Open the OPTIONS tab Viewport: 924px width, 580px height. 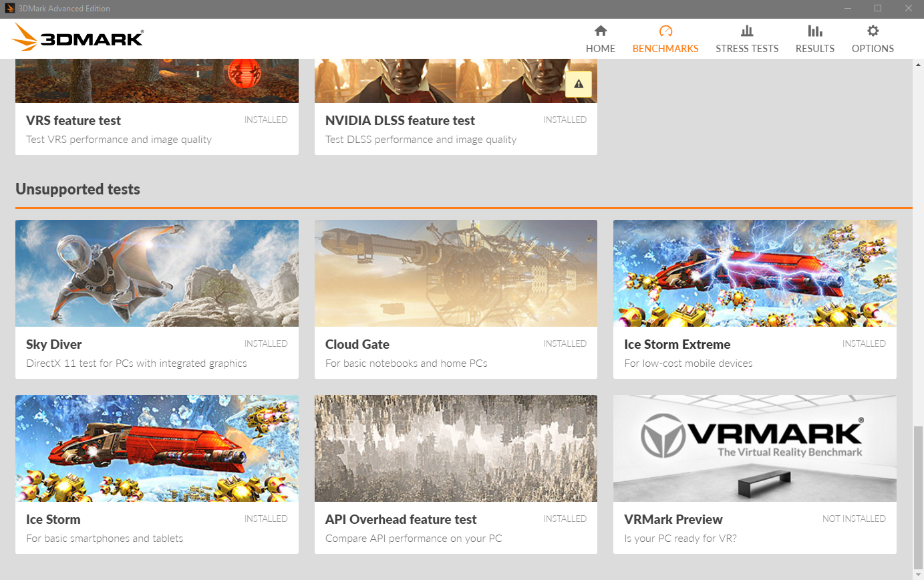point(873,39)
